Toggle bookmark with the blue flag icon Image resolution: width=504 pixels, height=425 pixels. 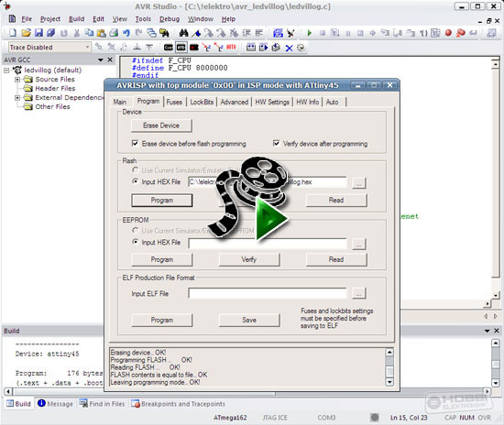pyautogui.click(x=196, y=33)
